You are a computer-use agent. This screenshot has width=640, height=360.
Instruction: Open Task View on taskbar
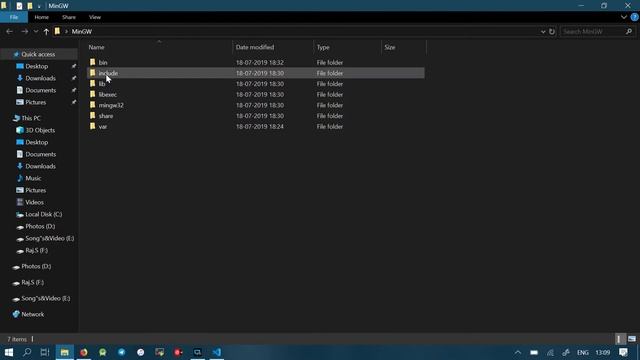coord(45,352)
